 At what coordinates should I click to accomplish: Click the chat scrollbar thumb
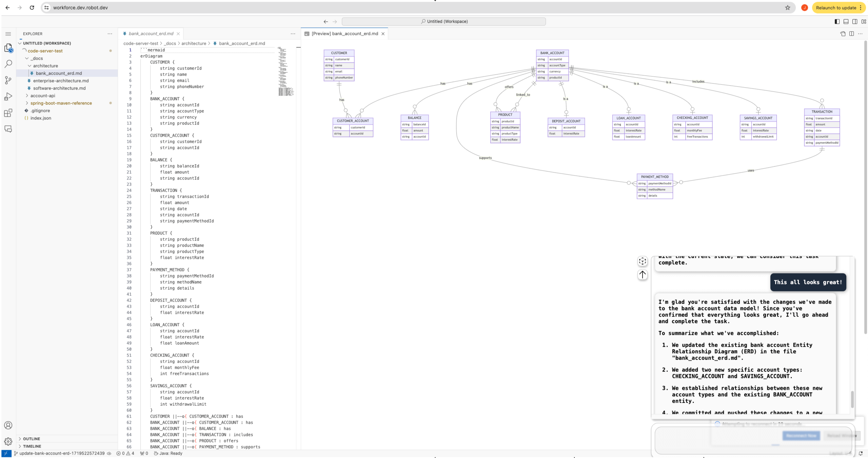852,399
